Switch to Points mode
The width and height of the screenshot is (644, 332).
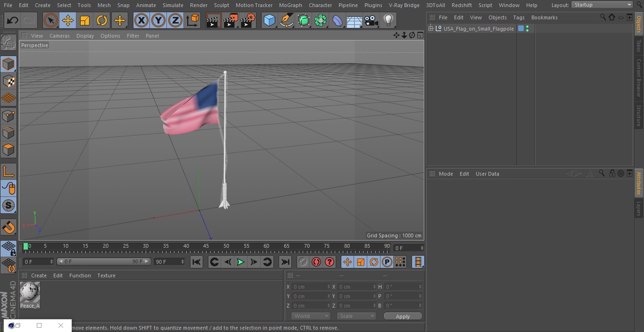pos(8,115)
